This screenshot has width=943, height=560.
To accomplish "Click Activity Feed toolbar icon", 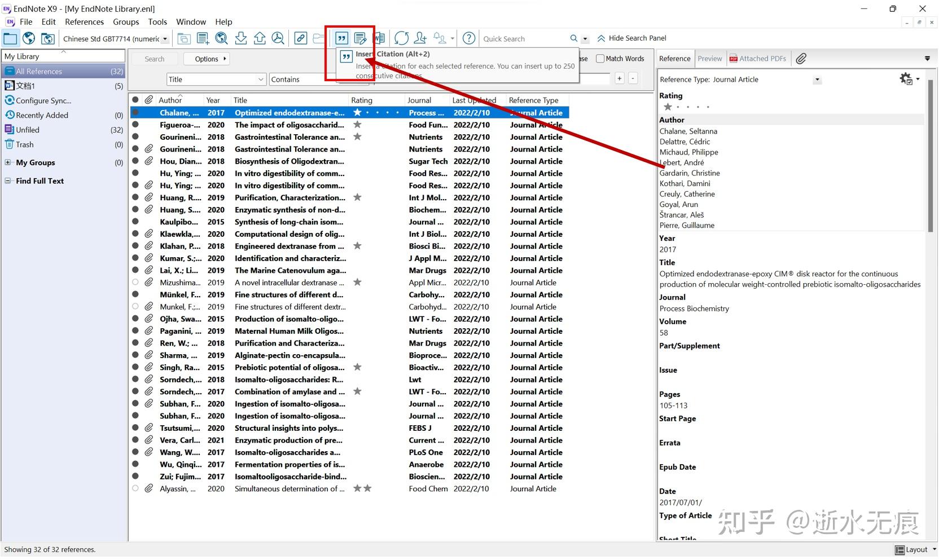I will (440, 38).
